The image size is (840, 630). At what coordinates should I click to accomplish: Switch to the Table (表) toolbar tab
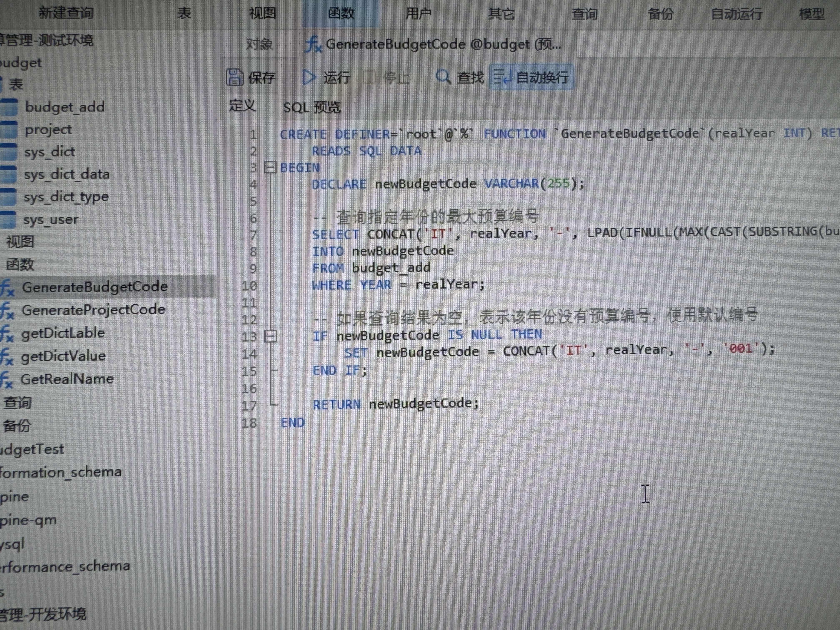tap(184, 13)
